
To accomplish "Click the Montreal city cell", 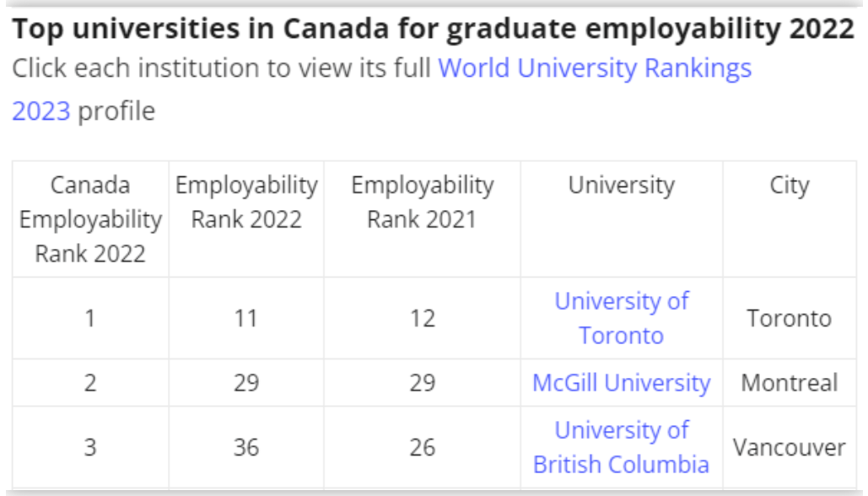I will (789, 383).
